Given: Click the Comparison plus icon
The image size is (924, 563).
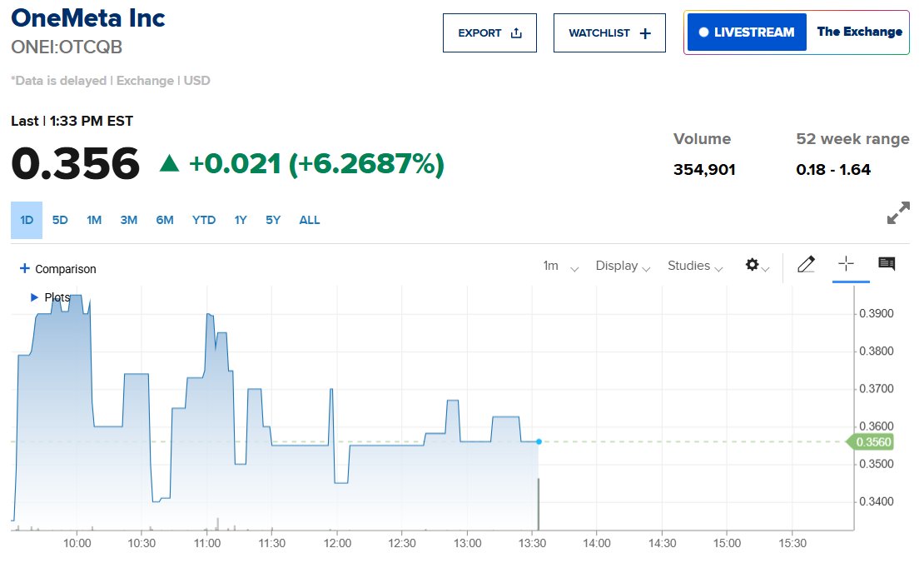Looking at the screenshot, I should [x=26, y=268].
